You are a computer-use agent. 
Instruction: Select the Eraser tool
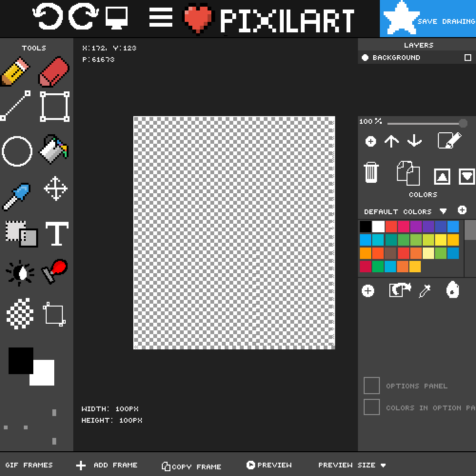click(52, 71)
